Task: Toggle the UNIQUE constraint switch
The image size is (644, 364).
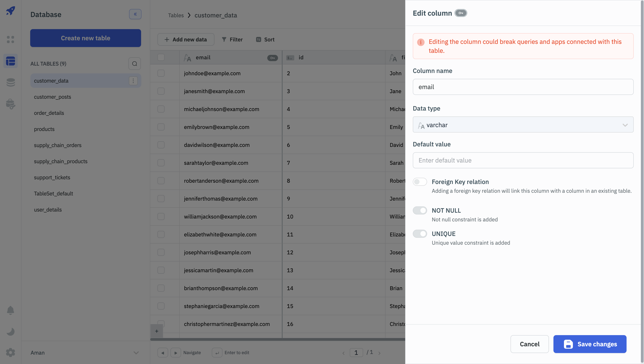Action: (420, 234)
